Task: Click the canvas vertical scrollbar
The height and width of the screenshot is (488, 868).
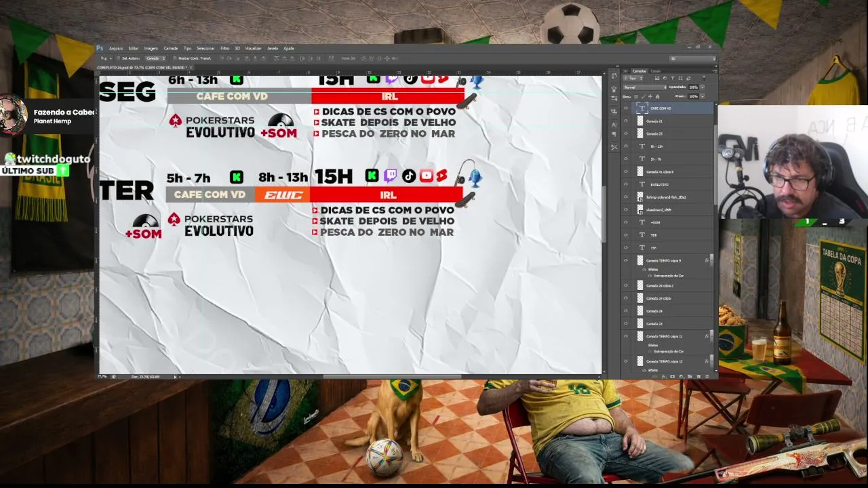Action: point(604,214)
